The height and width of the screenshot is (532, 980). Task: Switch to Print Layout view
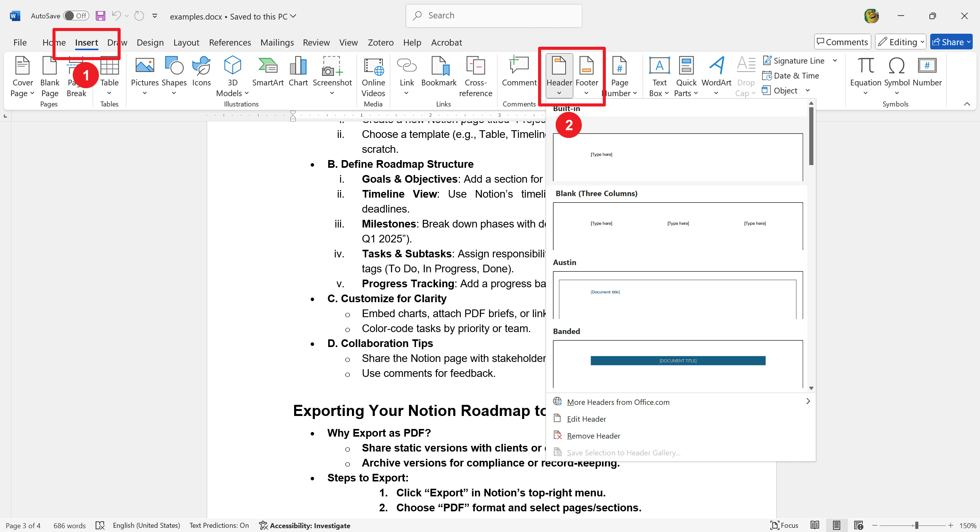coord(836,525)
